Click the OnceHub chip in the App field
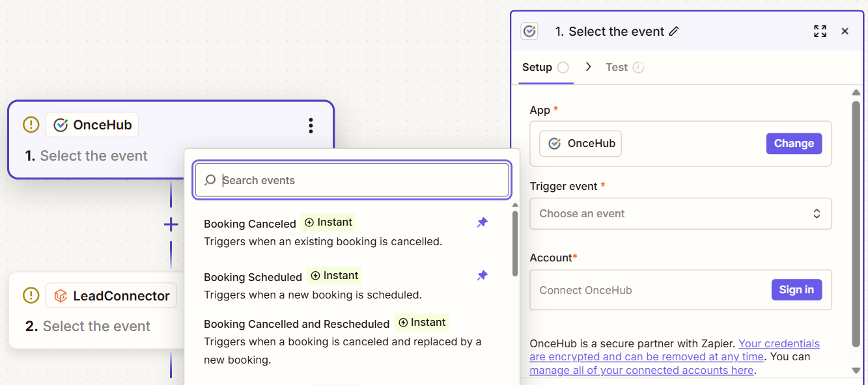This screenshot has width=868, height=385. (581, 144)
